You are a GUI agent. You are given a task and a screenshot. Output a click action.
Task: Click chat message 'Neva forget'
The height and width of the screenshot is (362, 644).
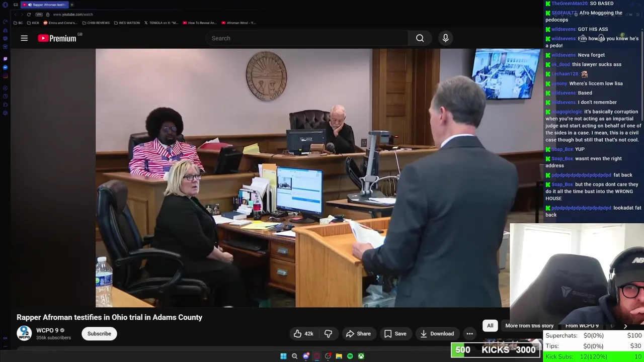coord(591,55)
